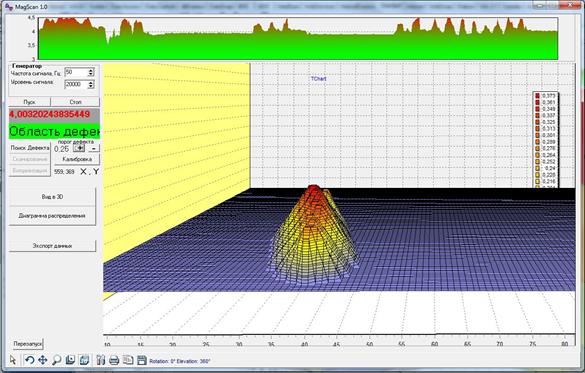Activate the chart rotate tool
The height and width of the screenshot is (373, 585).
[29, 360]
